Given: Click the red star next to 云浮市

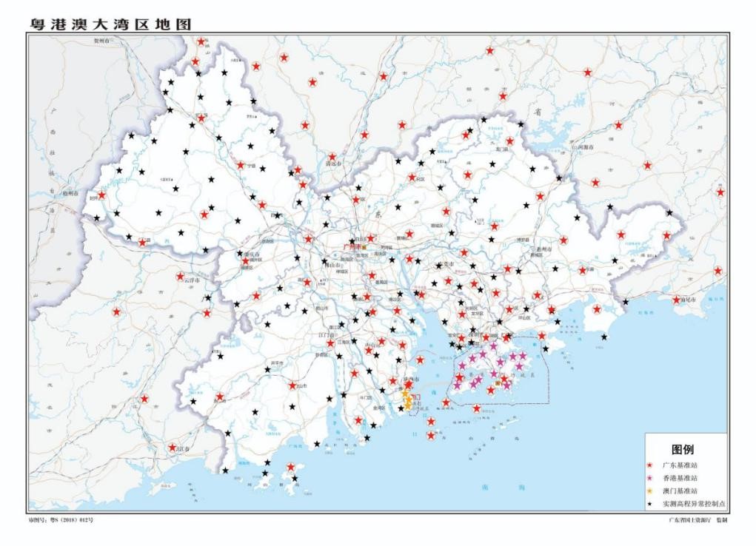Looking at the screenshot, I should point(180,276).
